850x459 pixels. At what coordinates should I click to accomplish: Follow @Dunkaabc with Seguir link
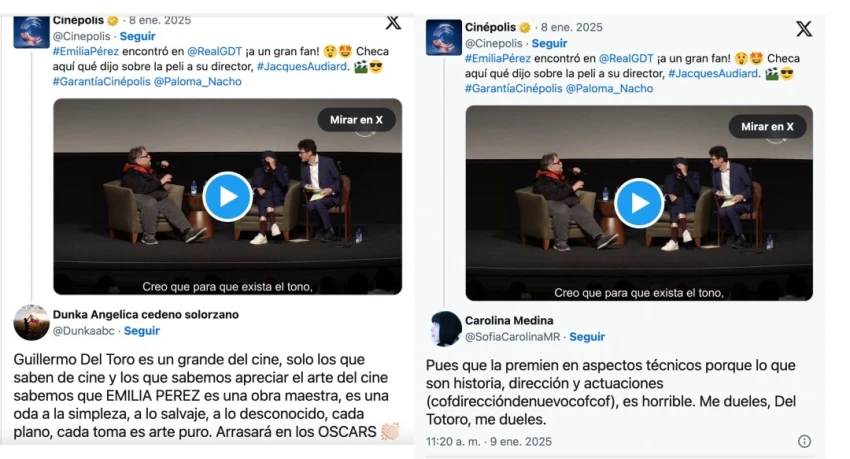pyautogui.click(x=141, y=331)
